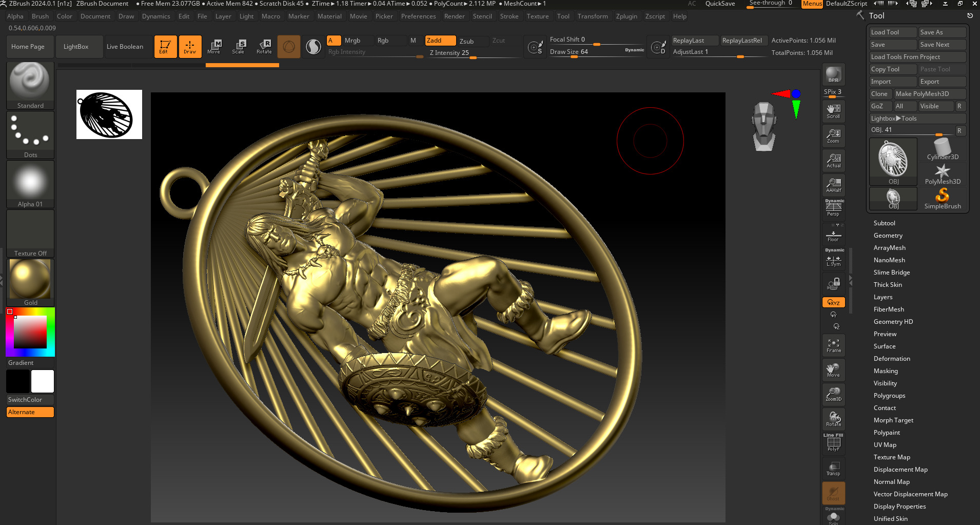Image resolution: width=980 pixels, height=525 pixels.
Task: Open the Dots stroke selector
Action: click(30, 135)
